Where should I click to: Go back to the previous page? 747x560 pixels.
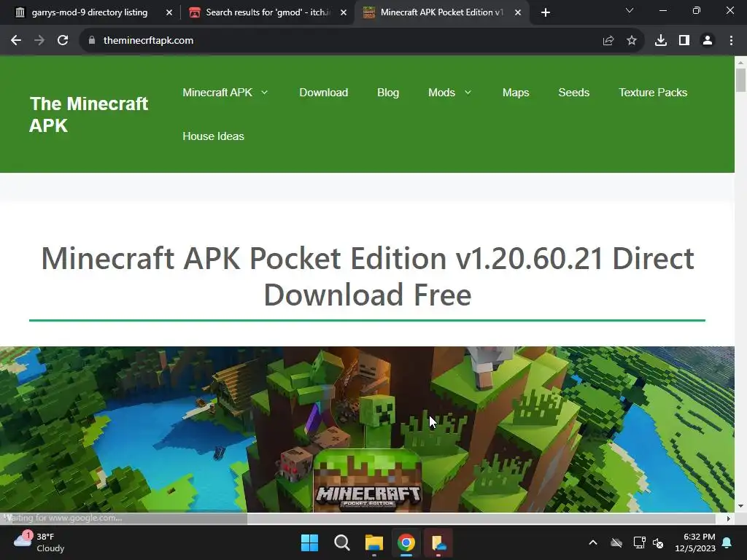pos(16,41)
